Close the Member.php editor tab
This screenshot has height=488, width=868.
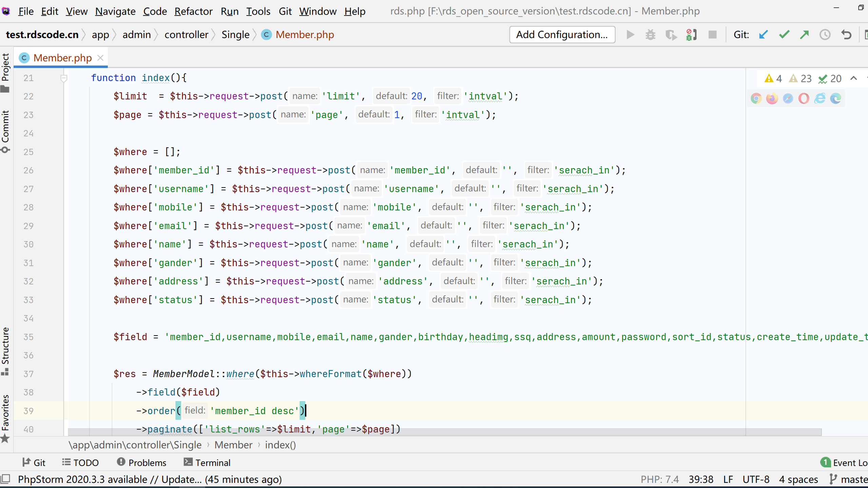[x=100, y=58]
